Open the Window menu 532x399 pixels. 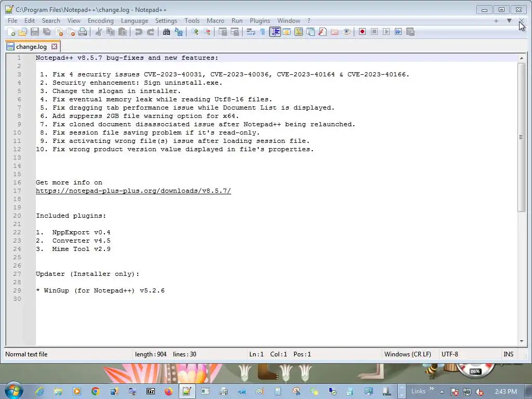click(x=289, y=21)
